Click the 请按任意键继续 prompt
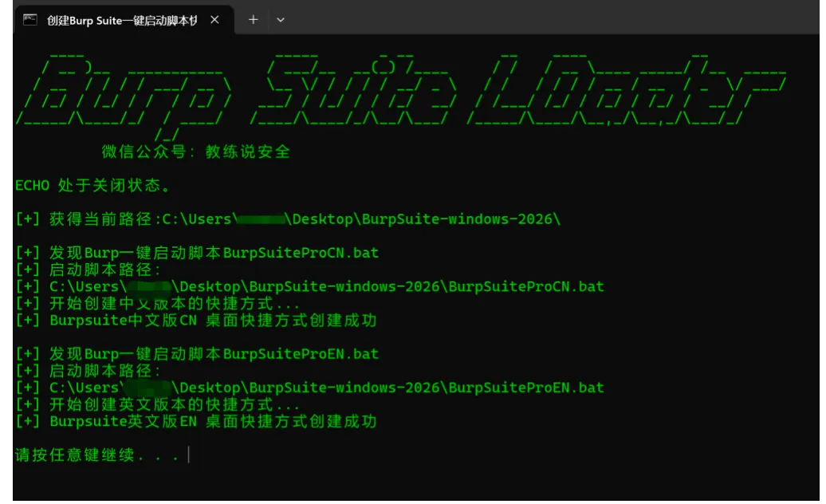Screen dimensions: 826x504 point(97,455)
